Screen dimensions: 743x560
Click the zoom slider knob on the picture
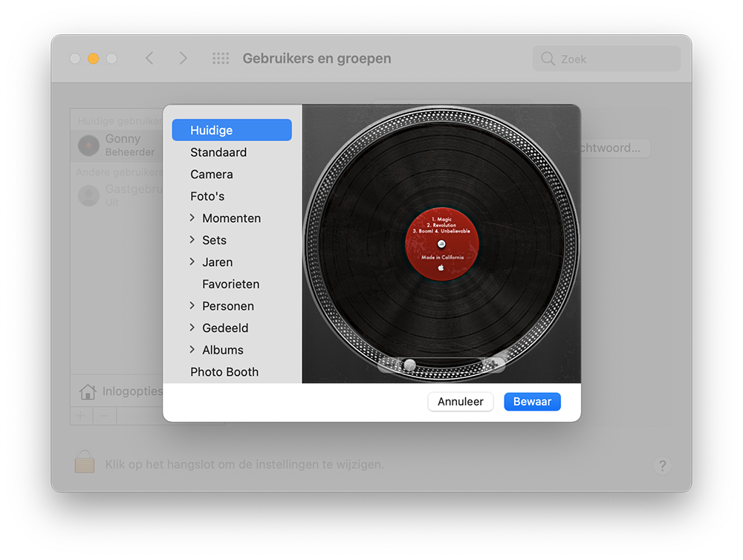409,365
